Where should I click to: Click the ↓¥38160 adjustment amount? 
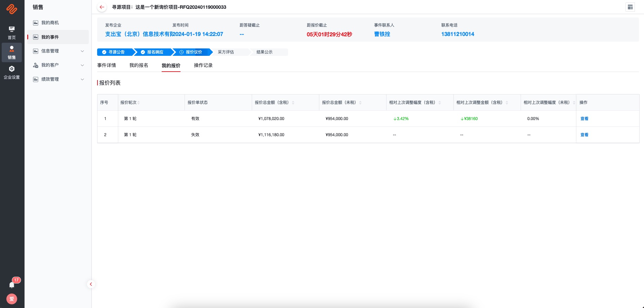469,119
